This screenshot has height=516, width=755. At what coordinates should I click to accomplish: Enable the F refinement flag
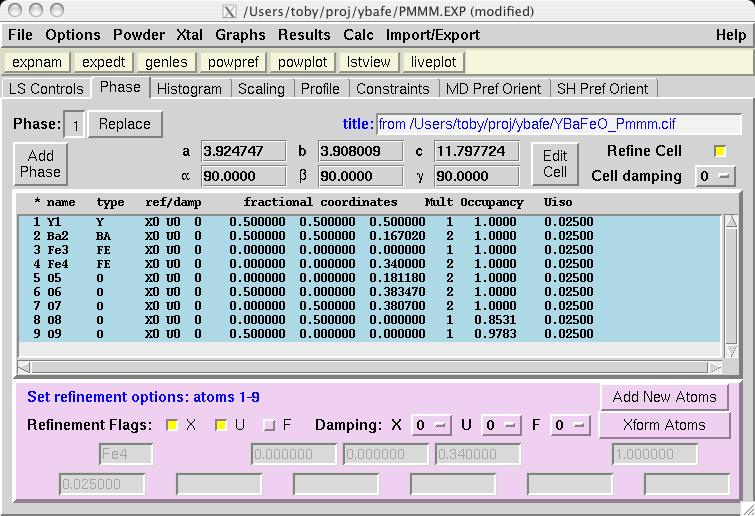[x=269, y=425]
